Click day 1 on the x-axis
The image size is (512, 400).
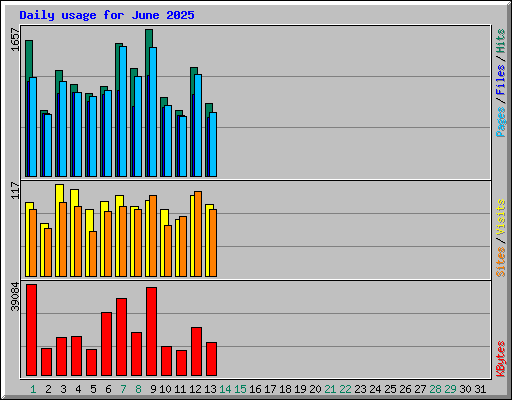pyautogui.click(x=33, y=389)
